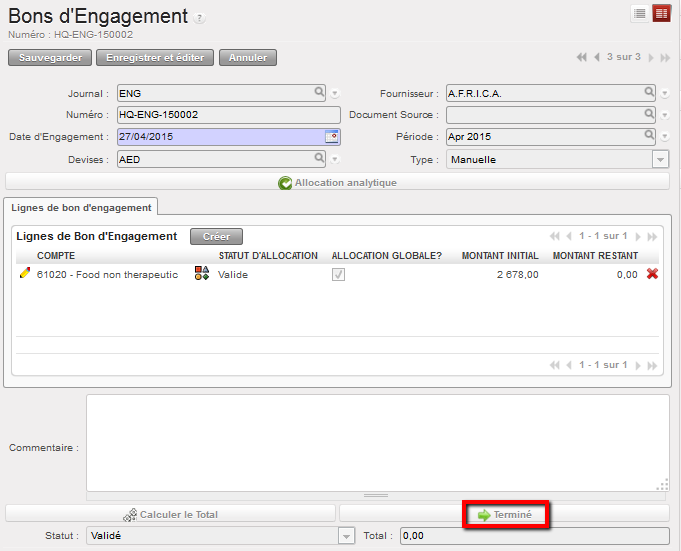Screen dimensions: 681x551
Task: Open the Statut dropdown showing Validé
Action: [346, 536]
